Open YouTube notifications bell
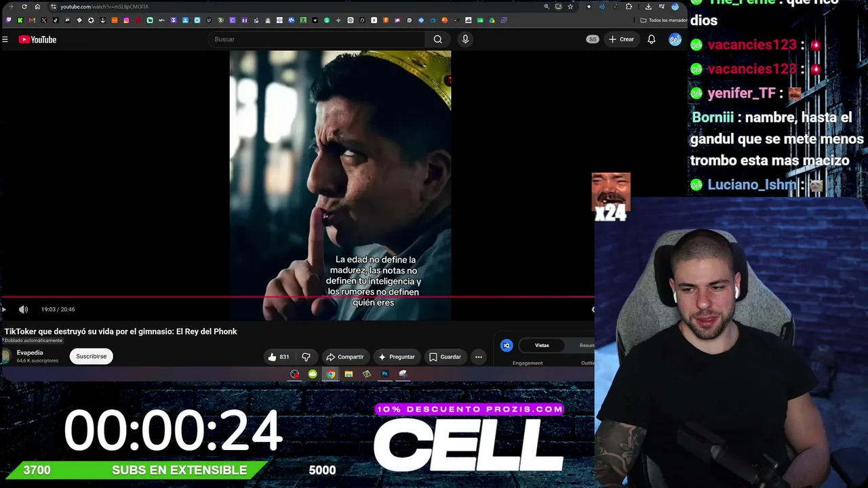The width and height of the screenshot is (868, 488). pos(651,39)
